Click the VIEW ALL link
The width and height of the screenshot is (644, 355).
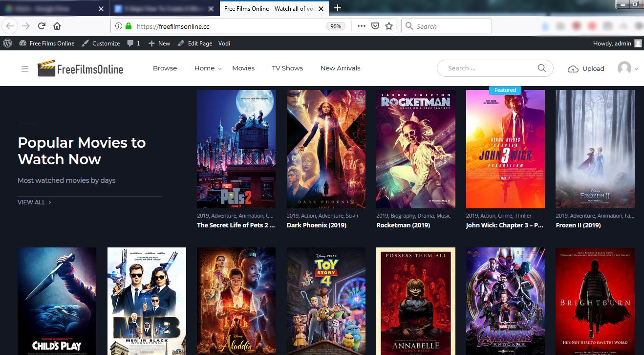34,202
